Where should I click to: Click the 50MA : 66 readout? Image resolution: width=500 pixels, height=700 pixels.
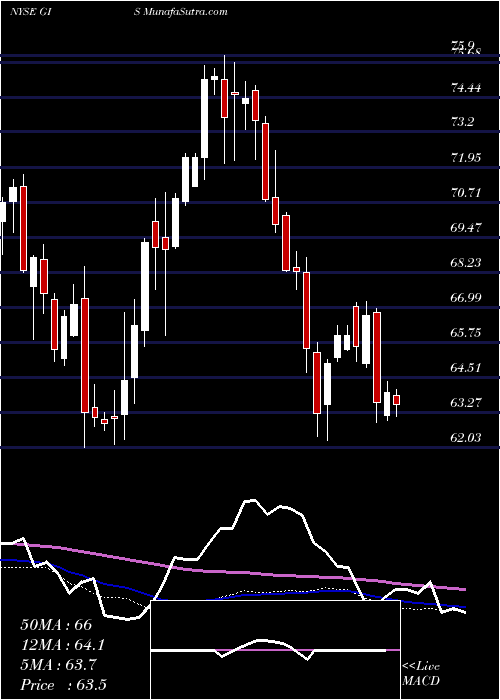pyautogui.click(x=56, y=625)
